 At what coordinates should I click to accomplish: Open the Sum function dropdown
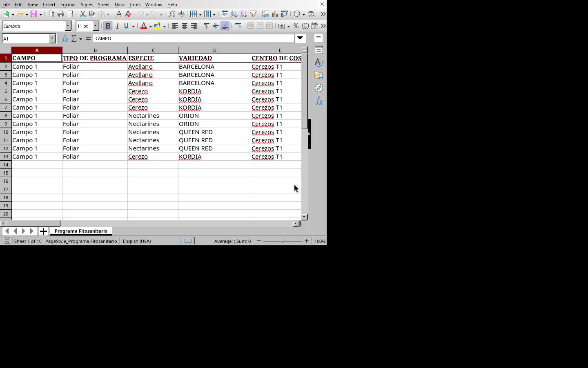click(80, 39)
